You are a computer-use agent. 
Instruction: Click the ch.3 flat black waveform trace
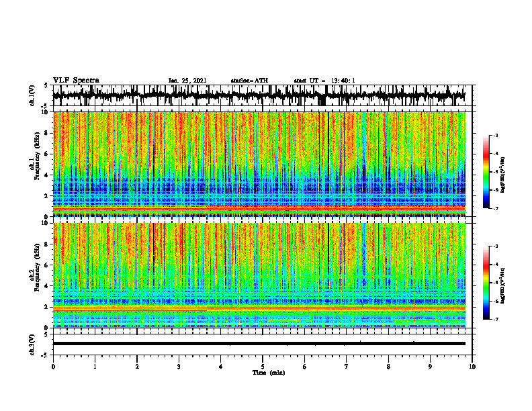259,344
